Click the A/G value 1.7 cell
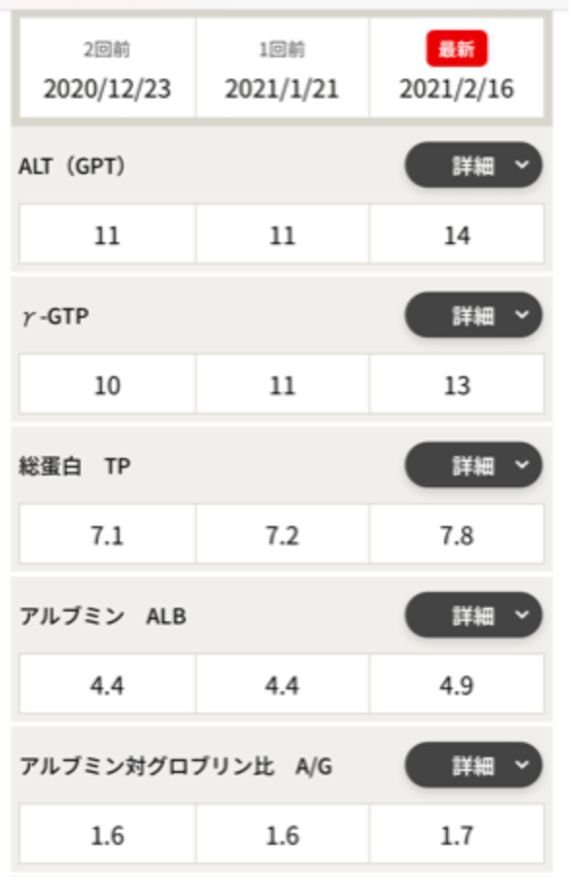The image size is (588, 877). [x=457, y=834]
